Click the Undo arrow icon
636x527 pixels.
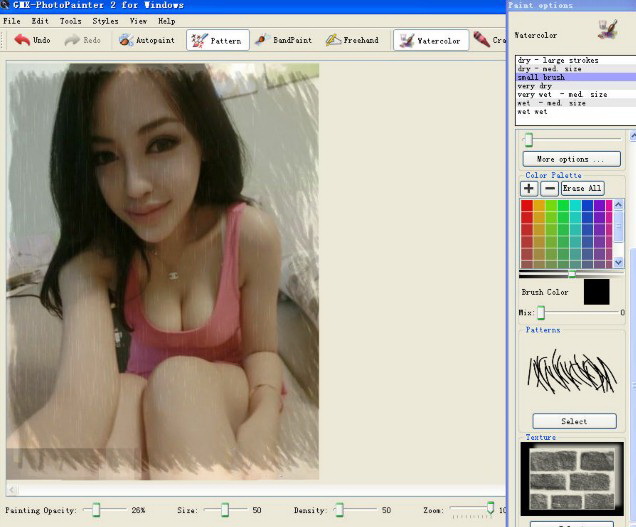pyautogui.click(x=22, y=40)
